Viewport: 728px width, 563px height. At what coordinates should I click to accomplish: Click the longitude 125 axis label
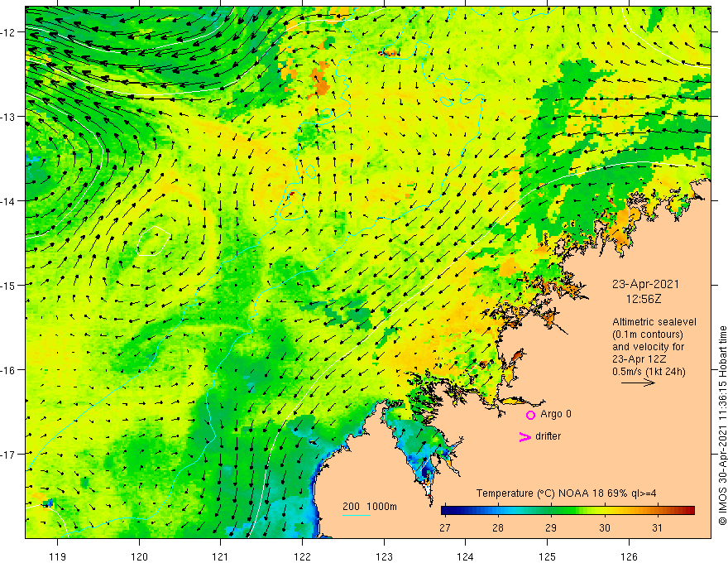point(548,556)
